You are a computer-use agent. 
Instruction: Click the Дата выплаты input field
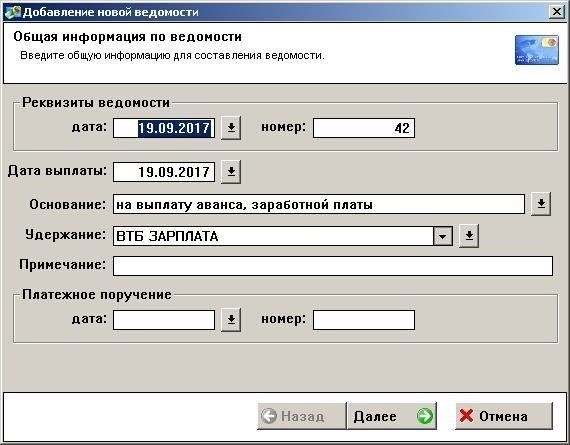[164, 172]
